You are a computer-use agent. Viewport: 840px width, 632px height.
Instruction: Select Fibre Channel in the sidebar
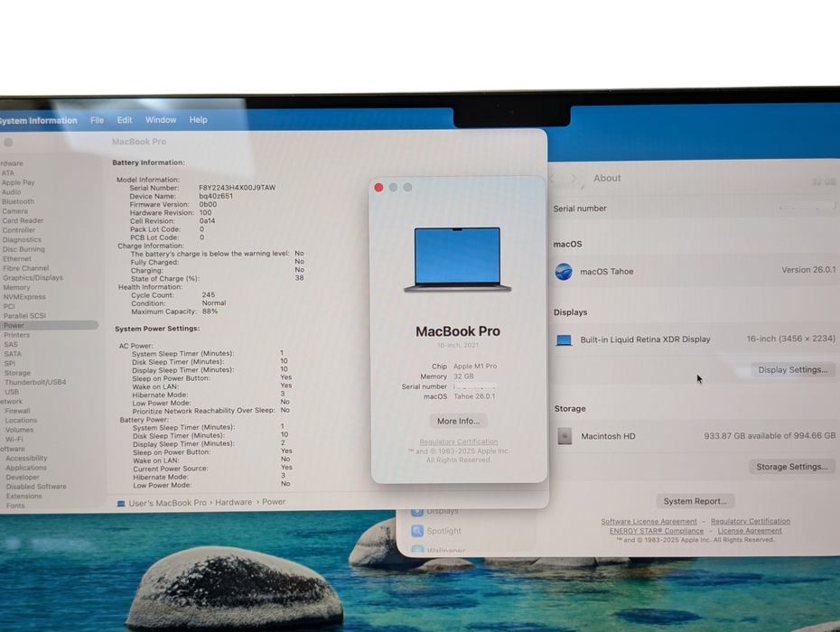[x=25, y=268]
